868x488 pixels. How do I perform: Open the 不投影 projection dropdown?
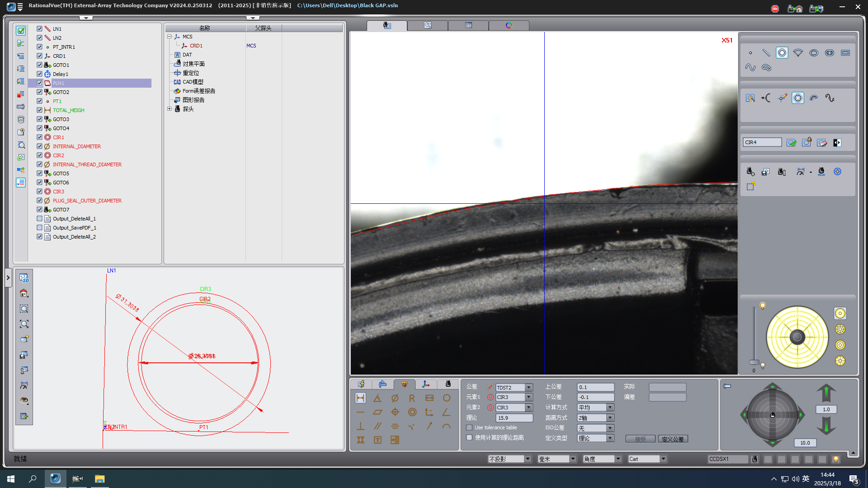tap(509, 459)
